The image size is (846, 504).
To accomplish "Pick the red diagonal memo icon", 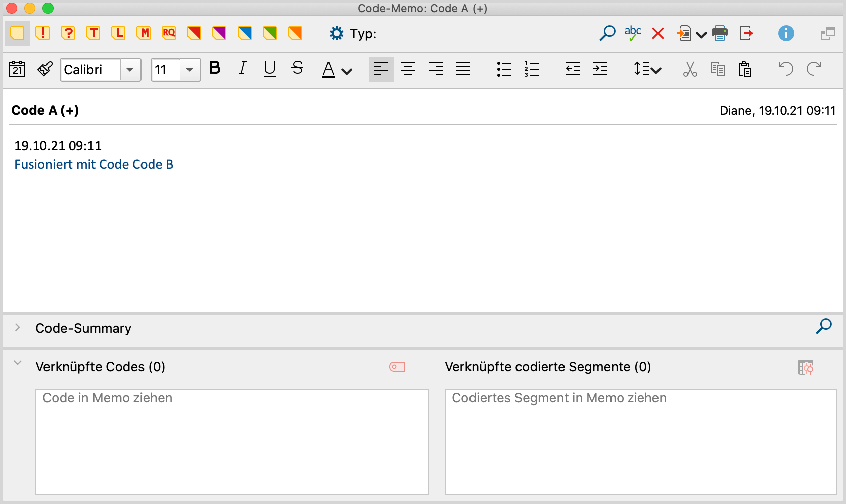I will [x=194, y=34].
